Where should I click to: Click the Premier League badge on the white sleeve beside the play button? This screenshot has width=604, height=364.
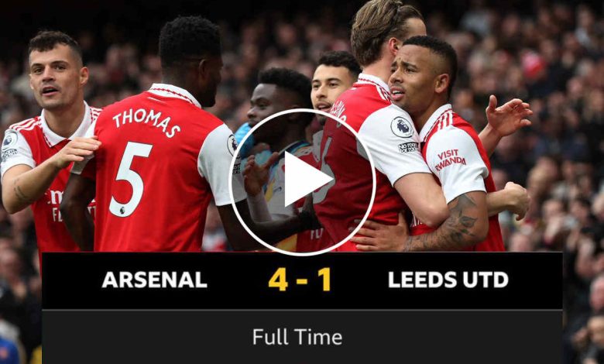pyautogui.click(x=402, y=127)
